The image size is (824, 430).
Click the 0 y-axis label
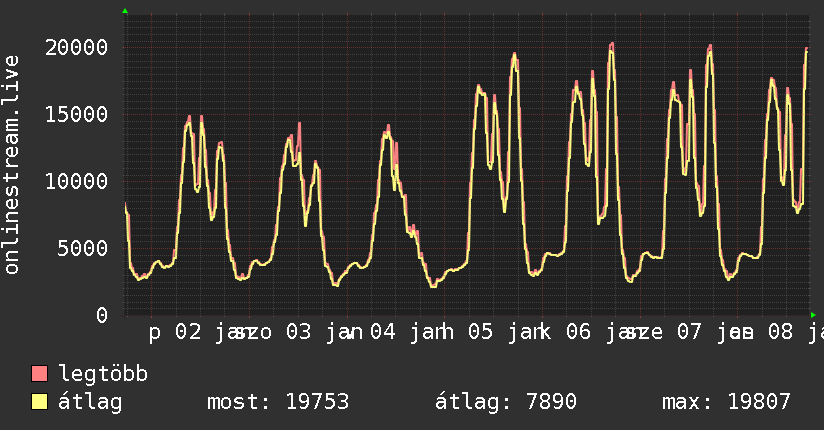pos(102,315)
